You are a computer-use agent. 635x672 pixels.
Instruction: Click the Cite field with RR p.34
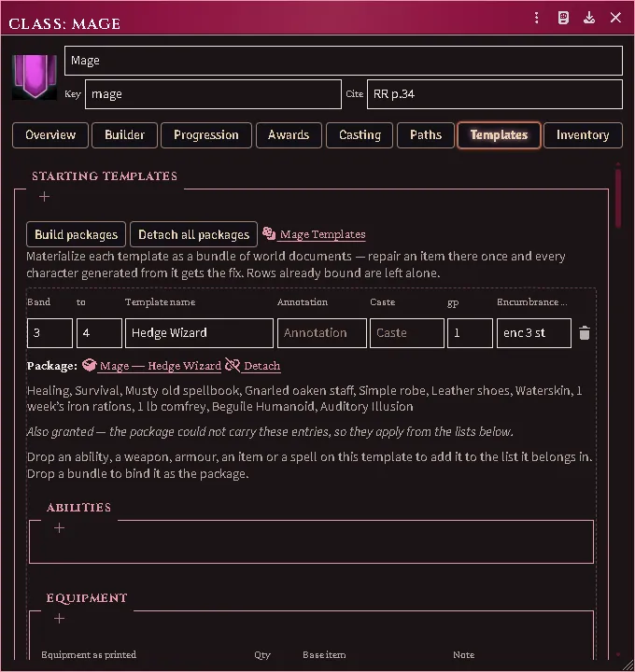495,94
